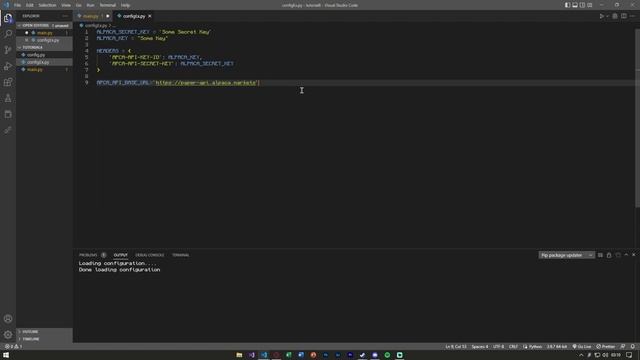Screen dimensions: 640x360
Task: Select the second file in Open Editors
Action: click(44, 40)
